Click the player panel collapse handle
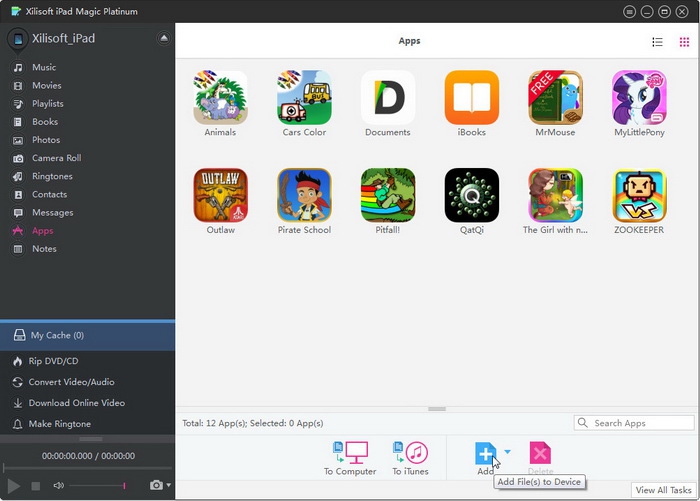This screenshot has height=501, width=700. [91, 439]
